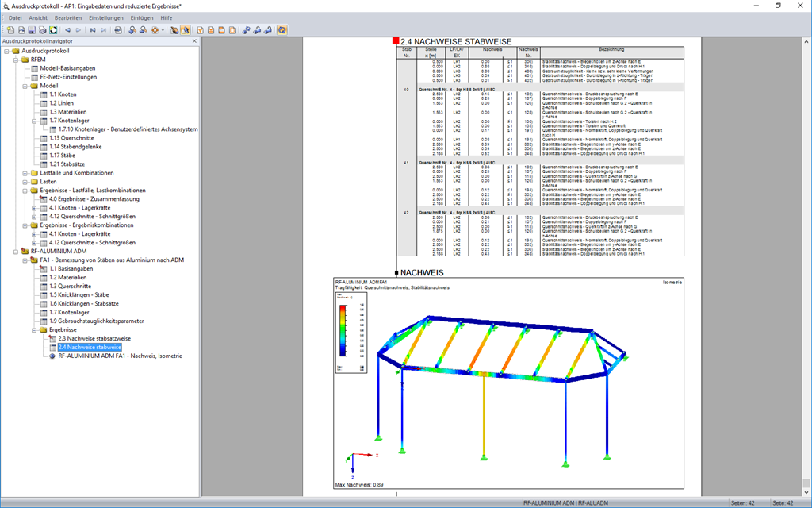The width and height of the screenshot is (812, 508).
Task: Open dropdown arrow next to lifebuoy icon
Action: pyautogui.click(x=163, y=30)
